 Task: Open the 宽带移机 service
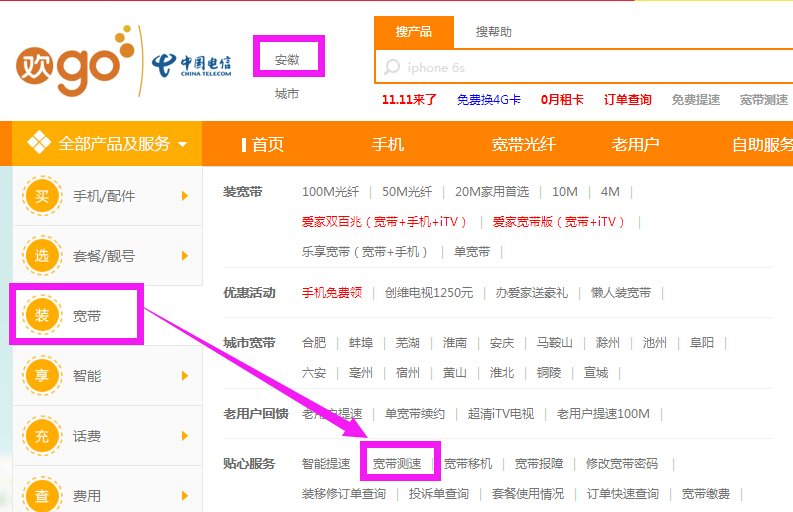[468, 463]
